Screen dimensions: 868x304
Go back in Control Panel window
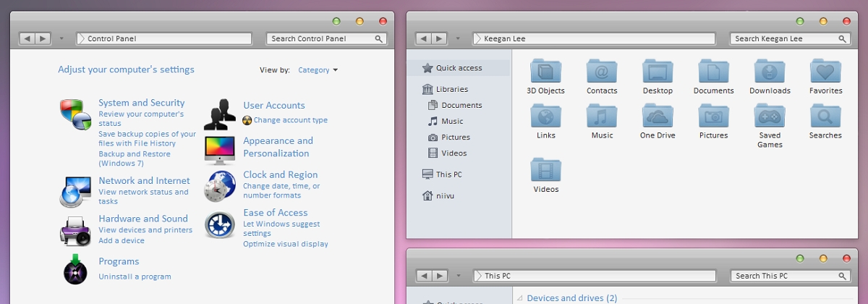27,39
